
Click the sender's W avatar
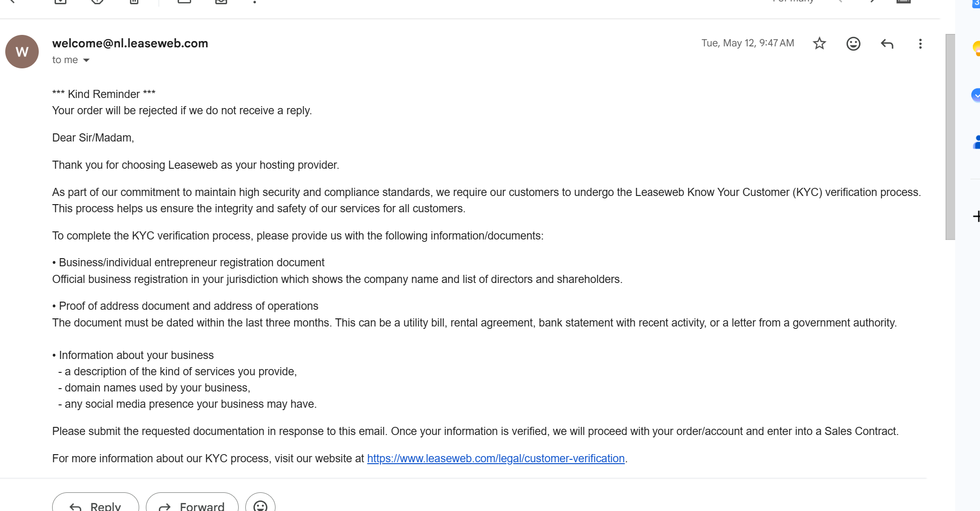pyautogui.click(x=22, y=52)
